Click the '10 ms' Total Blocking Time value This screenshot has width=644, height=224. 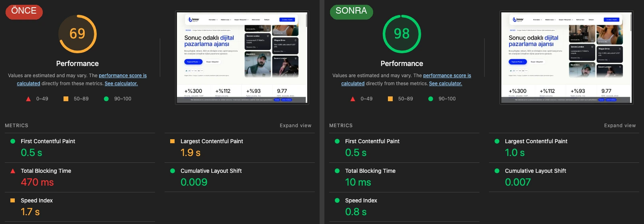tap(358, 182)
